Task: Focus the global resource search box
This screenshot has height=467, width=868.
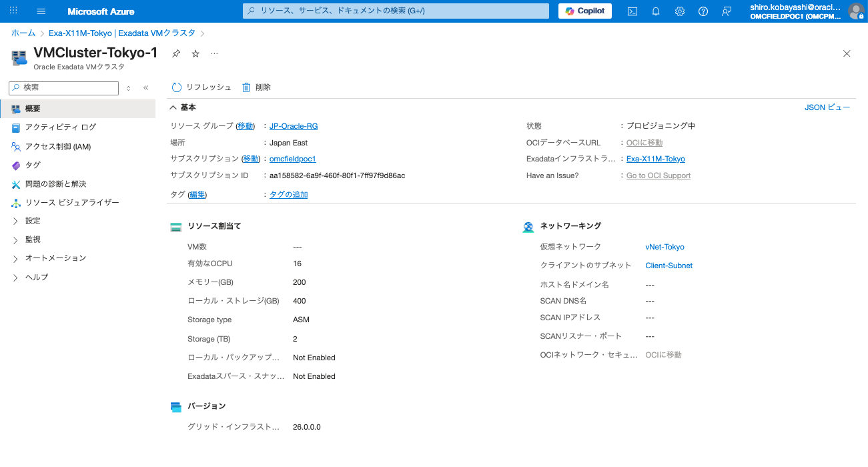Action: click(396, 11)
